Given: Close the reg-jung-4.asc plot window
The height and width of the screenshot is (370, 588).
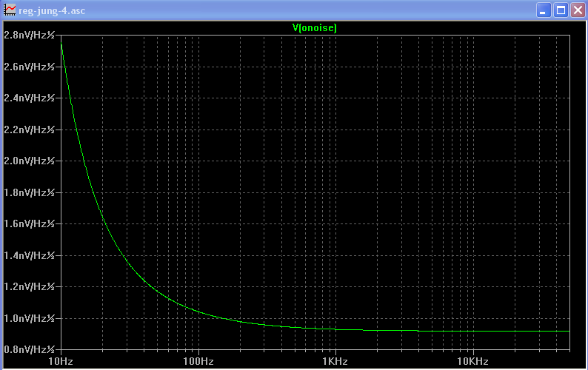Looking at the screenshot, I should click(578, 10).
